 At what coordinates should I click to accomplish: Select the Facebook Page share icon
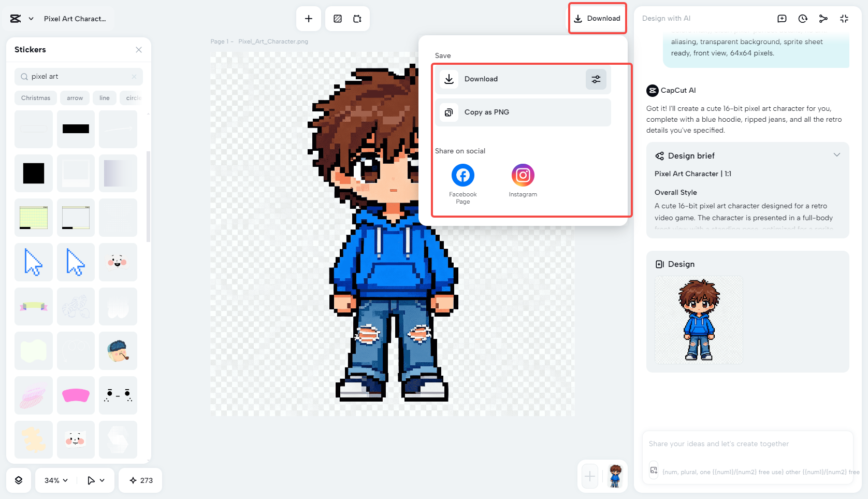[462, 175]
